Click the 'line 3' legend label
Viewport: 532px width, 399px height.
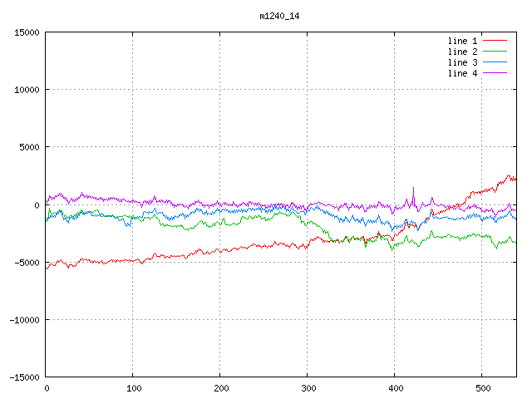point(462,62)
